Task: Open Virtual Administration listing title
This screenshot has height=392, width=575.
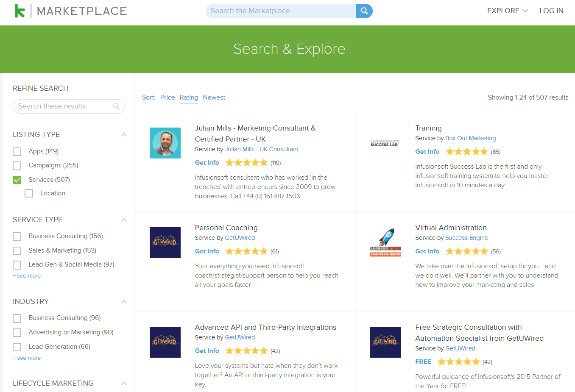Action: pos(451,228)
